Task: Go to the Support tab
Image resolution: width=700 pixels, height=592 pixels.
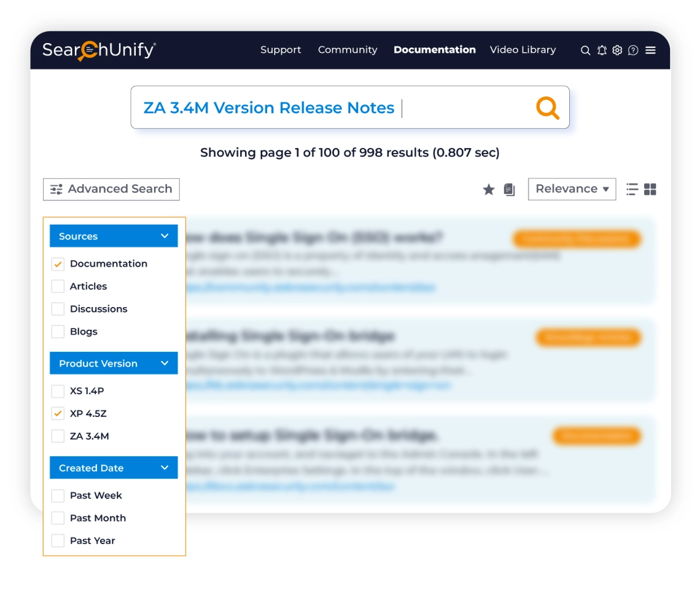Action: [x=281, y=50]
